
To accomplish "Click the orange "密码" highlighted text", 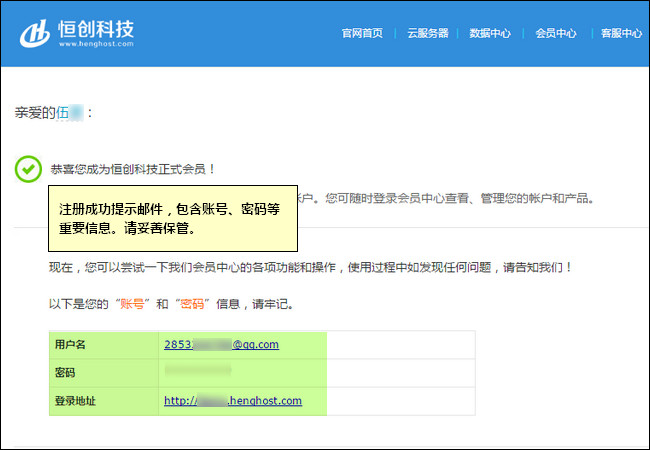I will (x=191, y=303).
